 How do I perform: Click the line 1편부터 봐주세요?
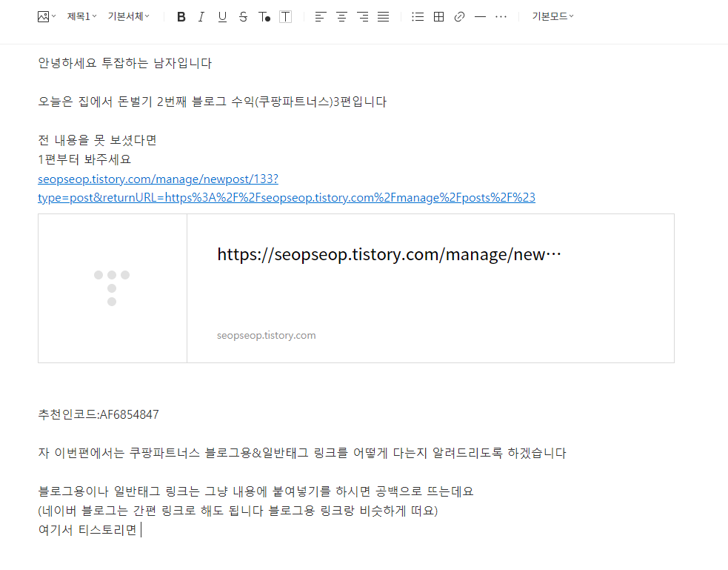coord(84,160)
